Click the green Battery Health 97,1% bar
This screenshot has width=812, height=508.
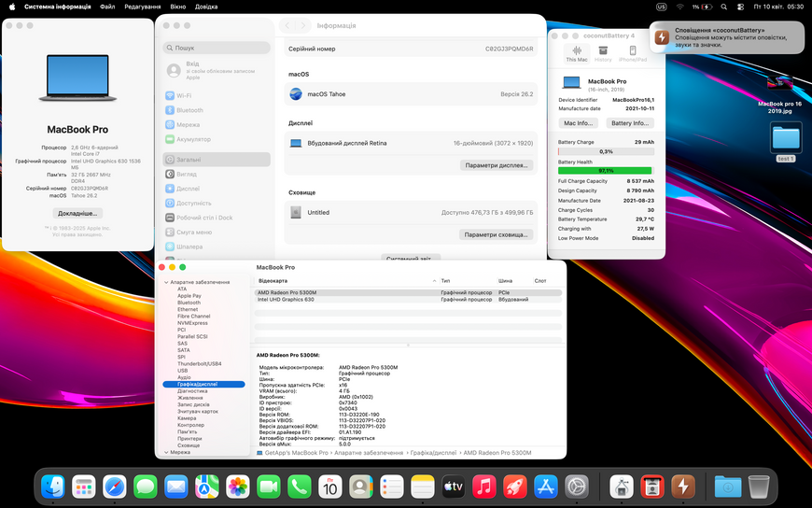click(x=606, y=171)
